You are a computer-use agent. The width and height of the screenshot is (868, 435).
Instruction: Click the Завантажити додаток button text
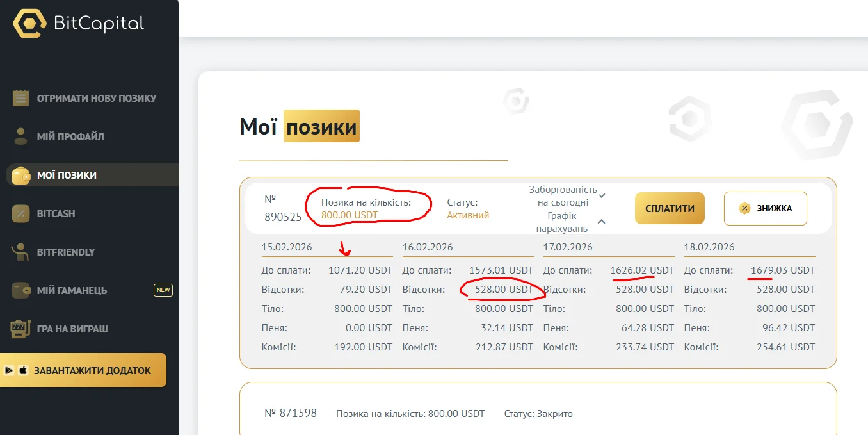pyautogui.click(x=92, y=370)
